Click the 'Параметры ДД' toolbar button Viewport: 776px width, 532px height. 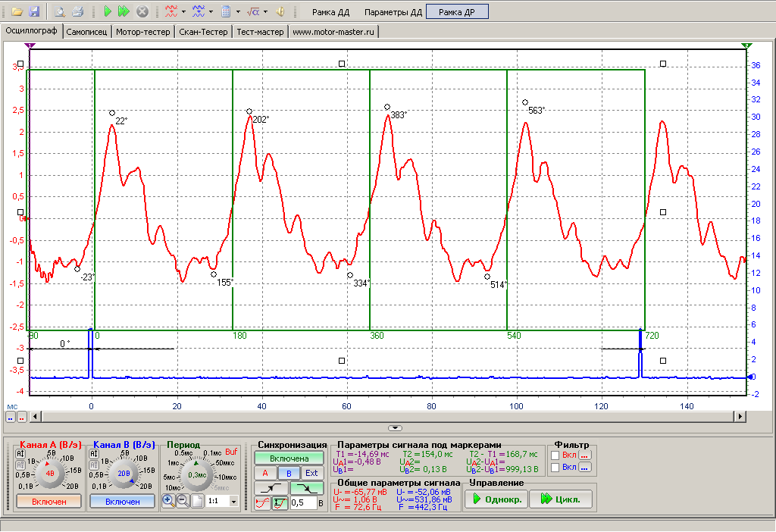pos(392,12)
